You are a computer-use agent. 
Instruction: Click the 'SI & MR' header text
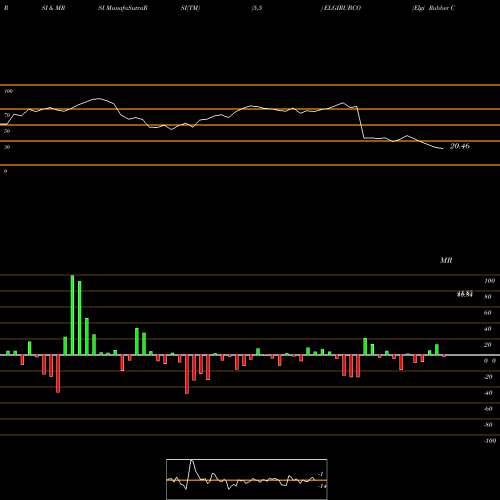click(x=53, y=8)
